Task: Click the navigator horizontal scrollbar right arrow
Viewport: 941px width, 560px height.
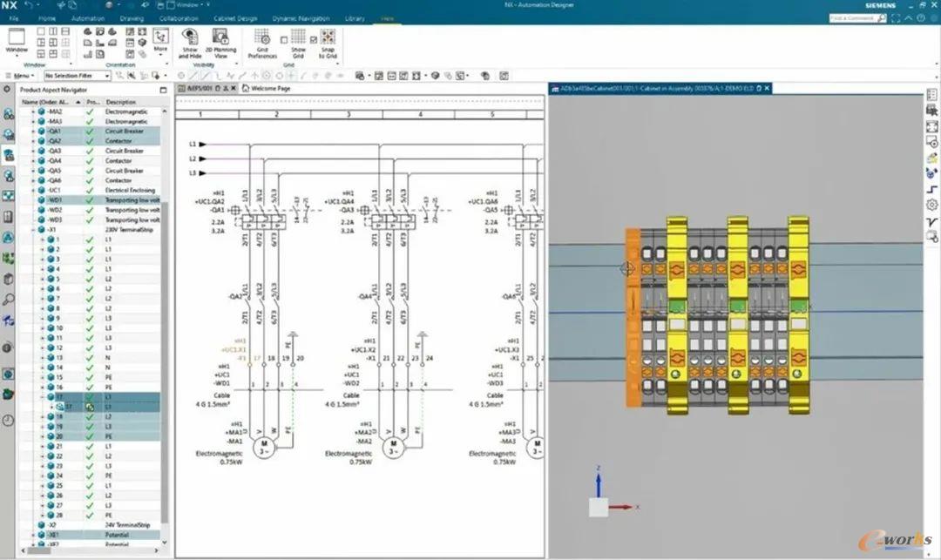Action: [x=157, y=550]
